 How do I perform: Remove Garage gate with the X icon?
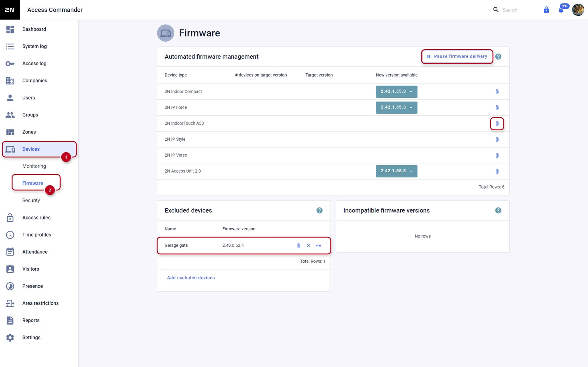pos(308,245)
